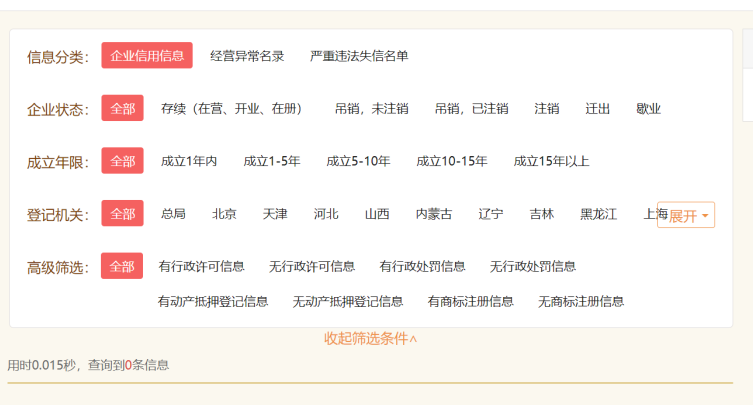
Task: Filter by 注销 status
Action: click(x=547, y=109)
